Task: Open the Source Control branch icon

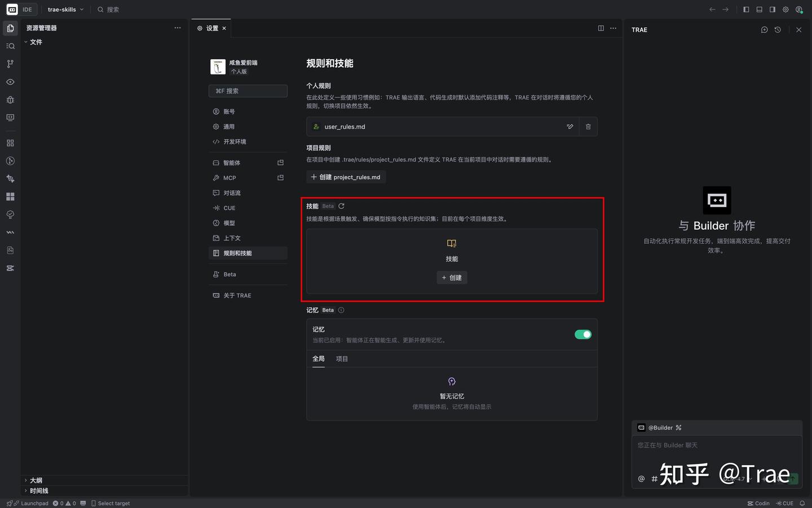Action: [10, 64]
